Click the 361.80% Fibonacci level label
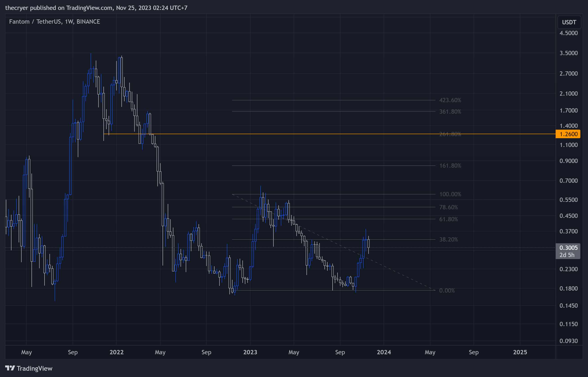Viewport: 588px width, 377px height. point(450,112)
